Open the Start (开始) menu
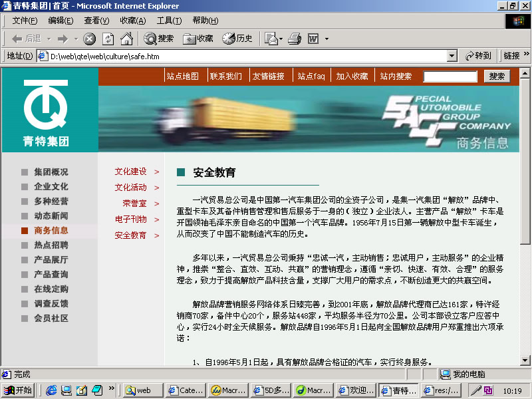This screenshot has height=399, width=532. [x=19, y=390]
